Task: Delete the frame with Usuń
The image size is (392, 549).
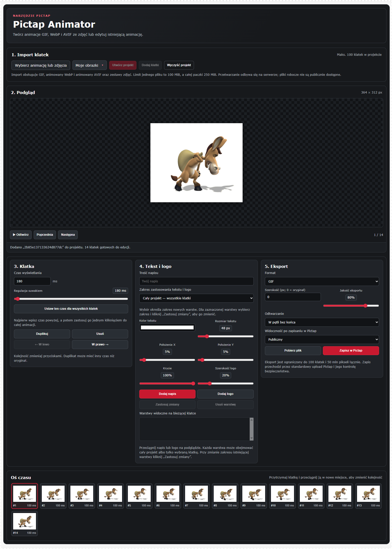Action: [100, 334]
